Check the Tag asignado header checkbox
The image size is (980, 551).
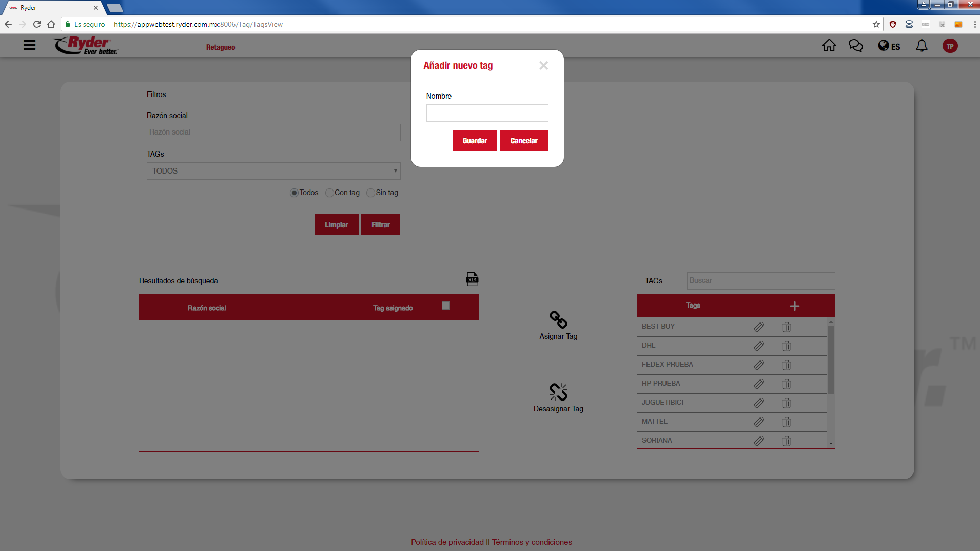446,306
